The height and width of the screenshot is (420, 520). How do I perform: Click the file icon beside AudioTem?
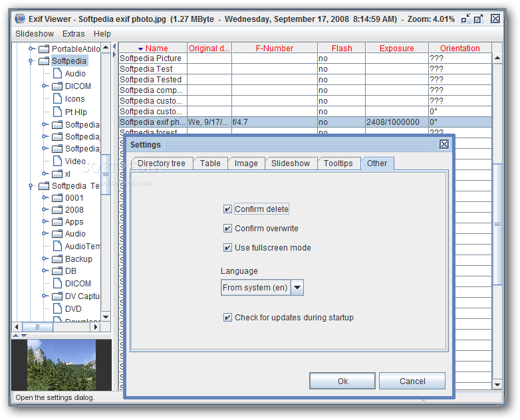(x=57, y=246)
